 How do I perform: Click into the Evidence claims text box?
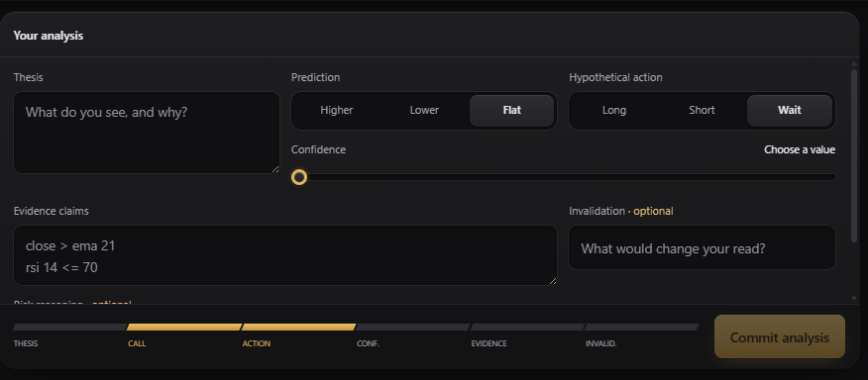tap(285, 255)
